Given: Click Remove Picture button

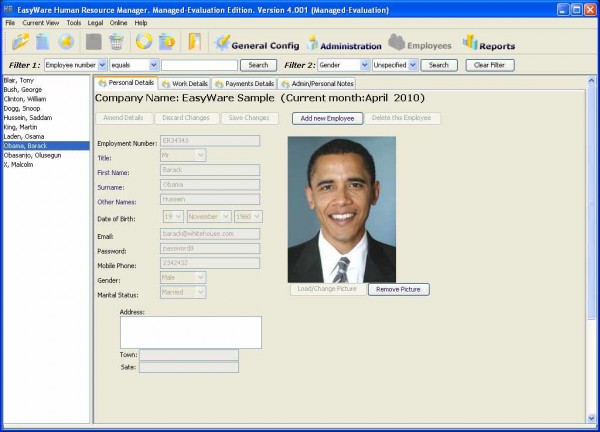Looking at the screenshot, I should [x=398, y=289].
